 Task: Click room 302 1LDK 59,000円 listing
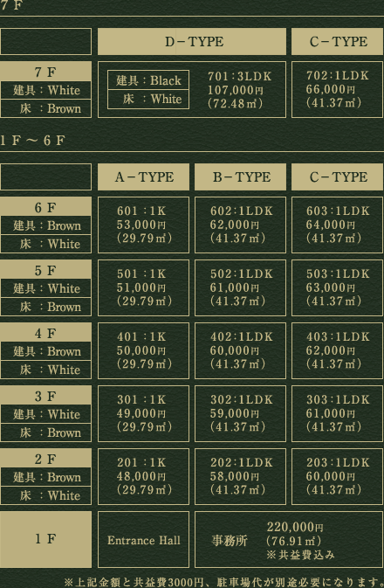point(241,413)
